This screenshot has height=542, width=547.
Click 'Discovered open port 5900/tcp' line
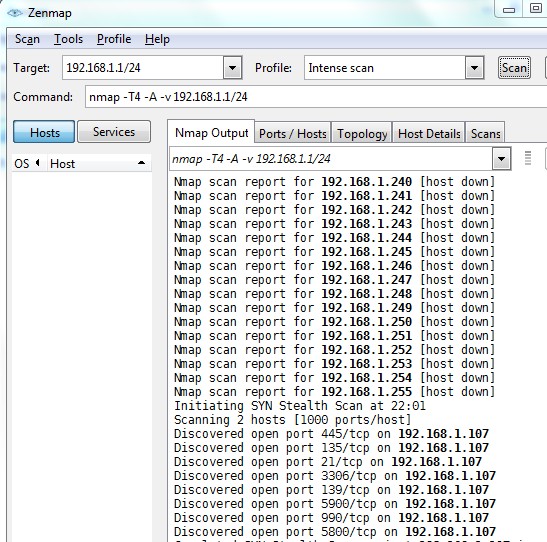click(x=335, y=504)
